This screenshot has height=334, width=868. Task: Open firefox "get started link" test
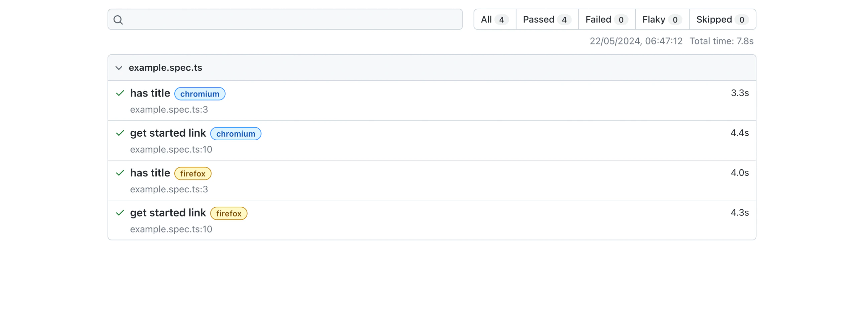coord(168,213)
